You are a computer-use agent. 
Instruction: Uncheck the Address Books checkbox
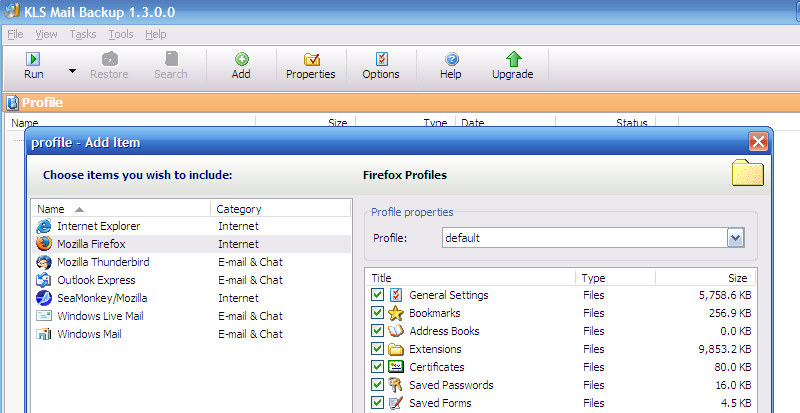click(378, 330)
